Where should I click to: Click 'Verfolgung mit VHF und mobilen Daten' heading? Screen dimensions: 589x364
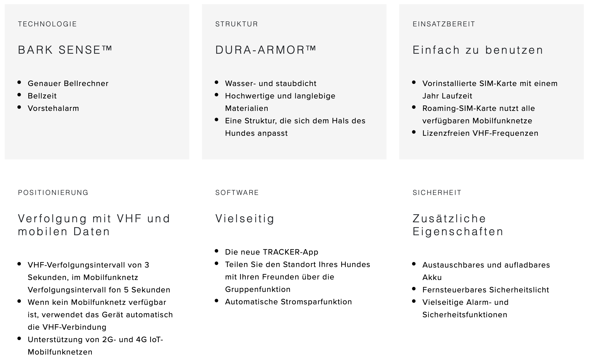(x=94, y=225)
